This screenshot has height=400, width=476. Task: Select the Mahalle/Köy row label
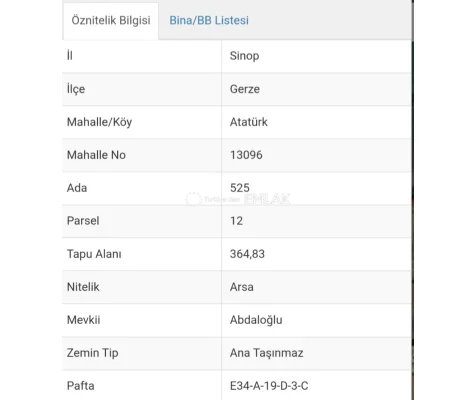[x=99, y=122]
